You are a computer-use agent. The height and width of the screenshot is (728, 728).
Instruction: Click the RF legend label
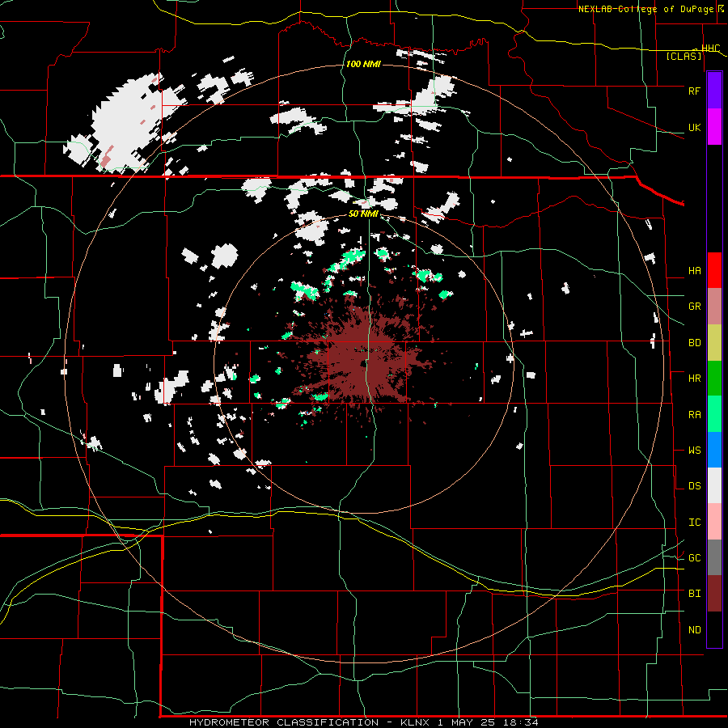coord(694,91)
